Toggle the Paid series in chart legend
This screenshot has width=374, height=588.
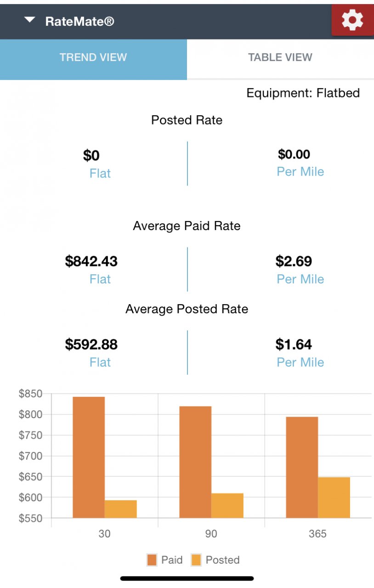pyautogui.click(x=165, y=560)
